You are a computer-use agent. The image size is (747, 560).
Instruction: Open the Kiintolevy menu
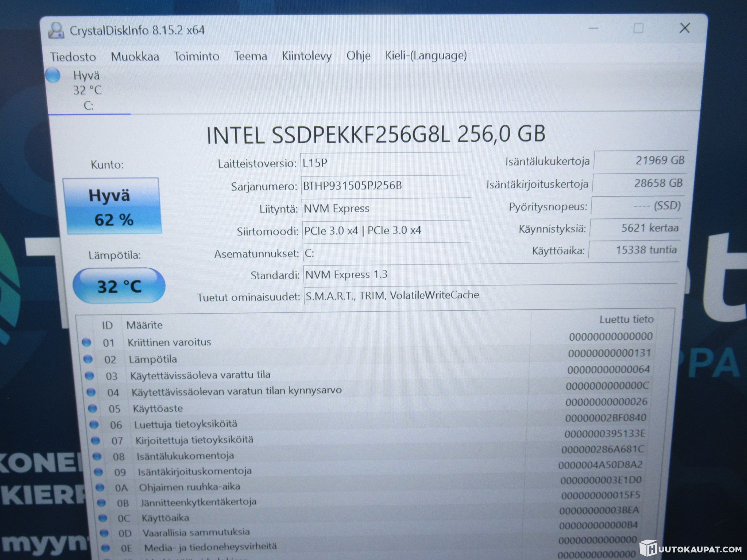(307, 56)
